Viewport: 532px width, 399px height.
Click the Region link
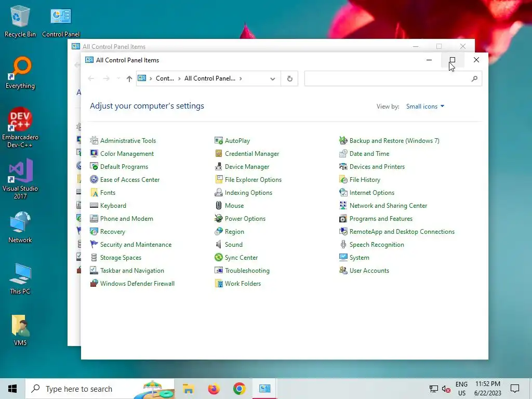click(234, 231)
